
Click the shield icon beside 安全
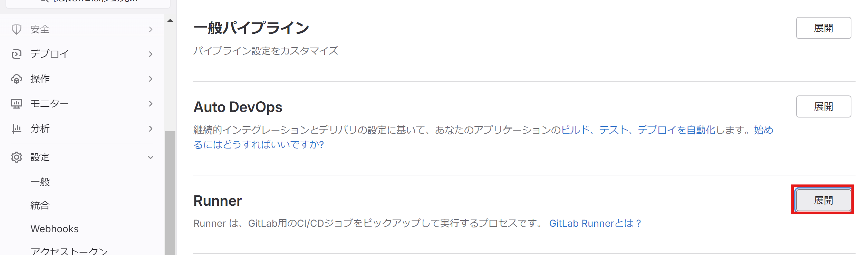click(x=17, y=29)
